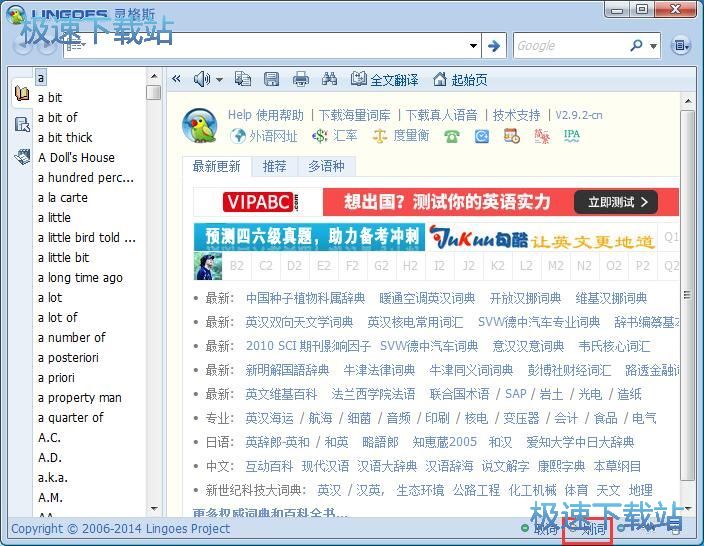
Task: Click the save floppy disk icon
Action: point(271,79)
